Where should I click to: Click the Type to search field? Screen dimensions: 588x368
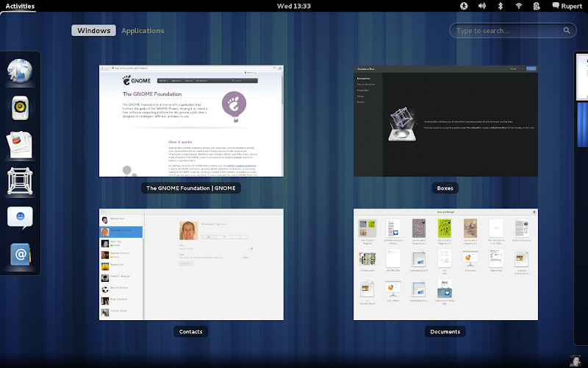[x=512, y=30]
